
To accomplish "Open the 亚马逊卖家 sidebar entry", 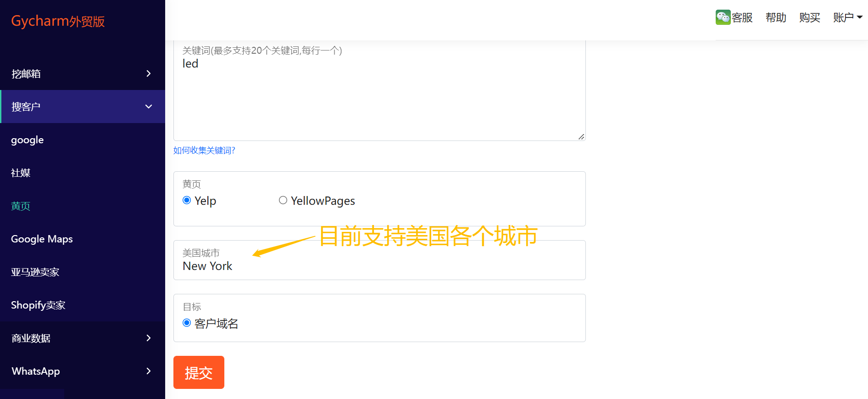I will [x=35, y=272].
